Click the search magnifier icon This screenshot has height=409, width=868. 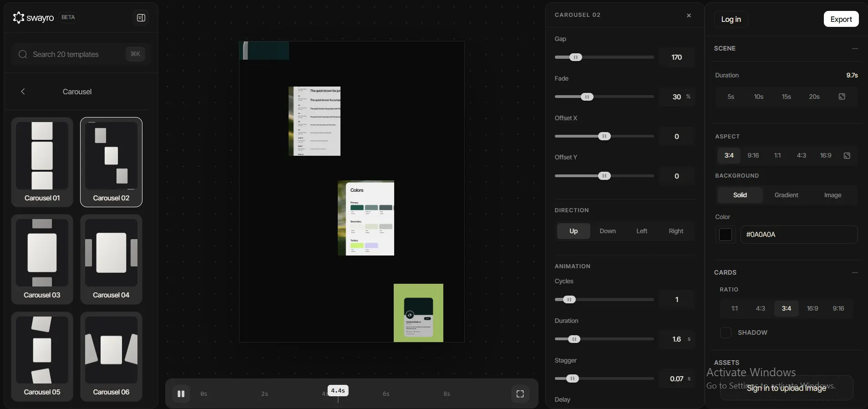[23, 54]
